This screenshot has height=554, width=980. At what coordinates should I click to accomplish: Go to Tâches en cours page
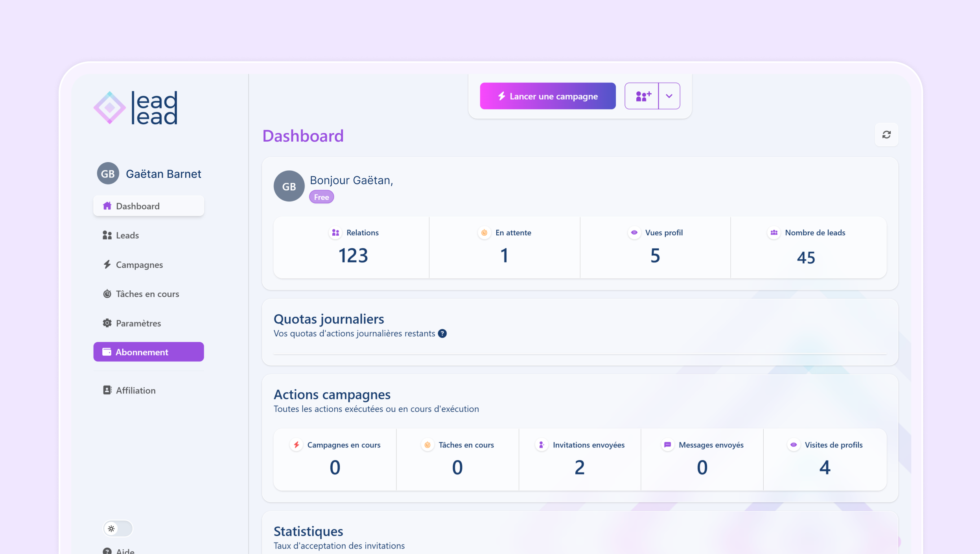click(147, 294)
